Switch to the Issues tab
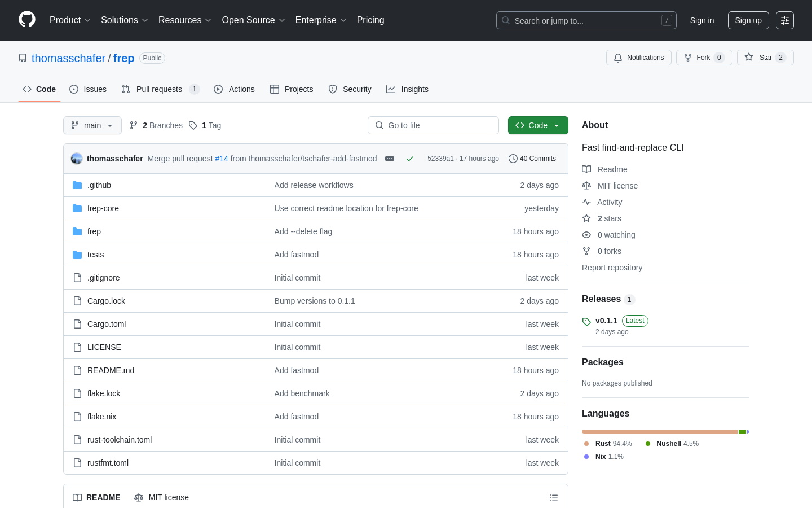 (x=88, y=89)
